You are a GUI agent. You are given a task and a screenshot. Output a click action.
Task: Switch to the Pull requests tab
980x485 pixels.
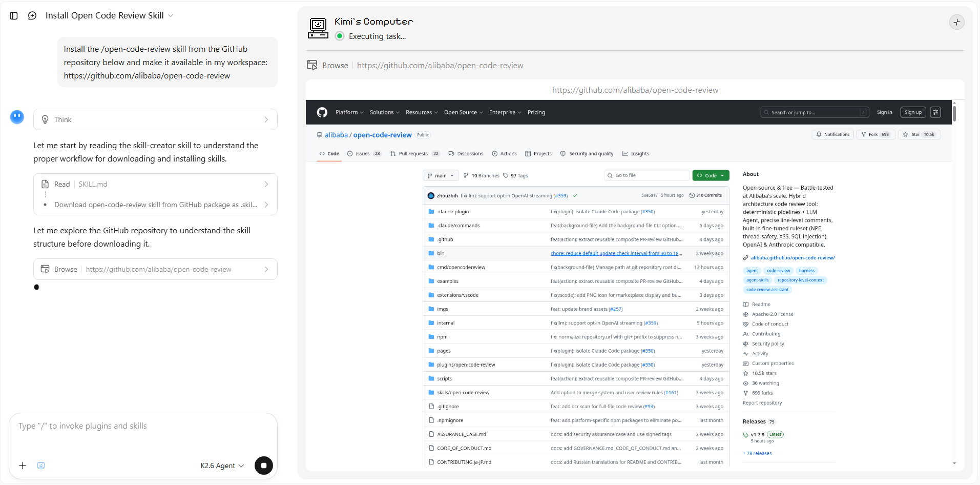tap(415, 154)
